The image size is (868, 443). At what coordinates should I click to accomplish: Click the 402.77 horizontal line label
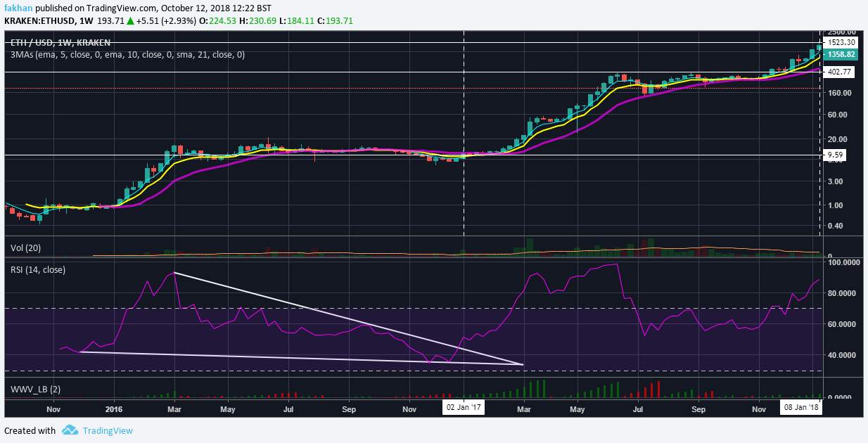pos(841,72)
